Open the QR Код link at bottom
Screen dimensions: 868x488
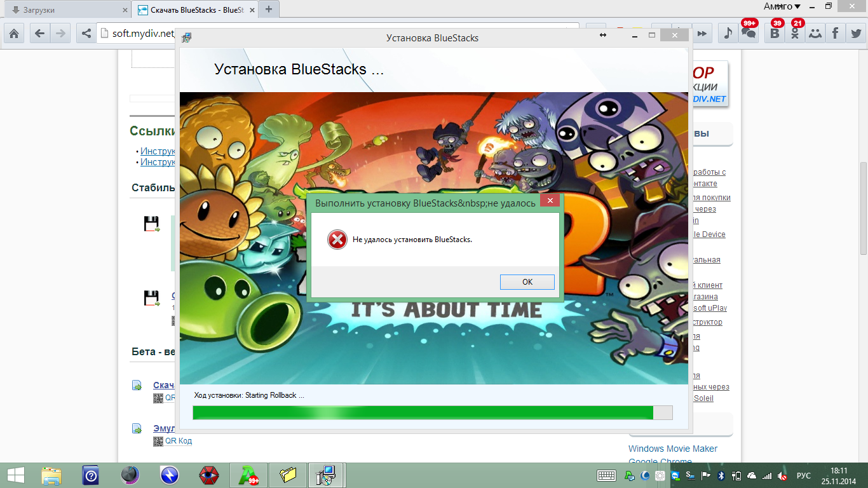coord(178,440)
